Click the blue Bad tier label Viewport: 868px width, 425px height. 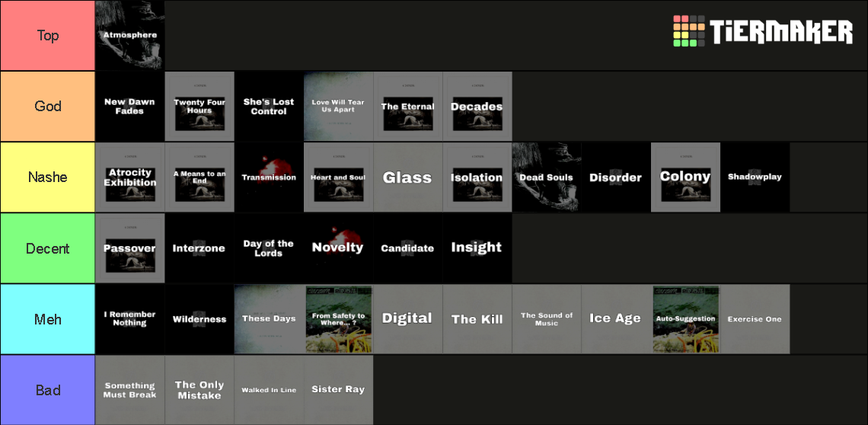pyautogui.click(x=48, y=390)
